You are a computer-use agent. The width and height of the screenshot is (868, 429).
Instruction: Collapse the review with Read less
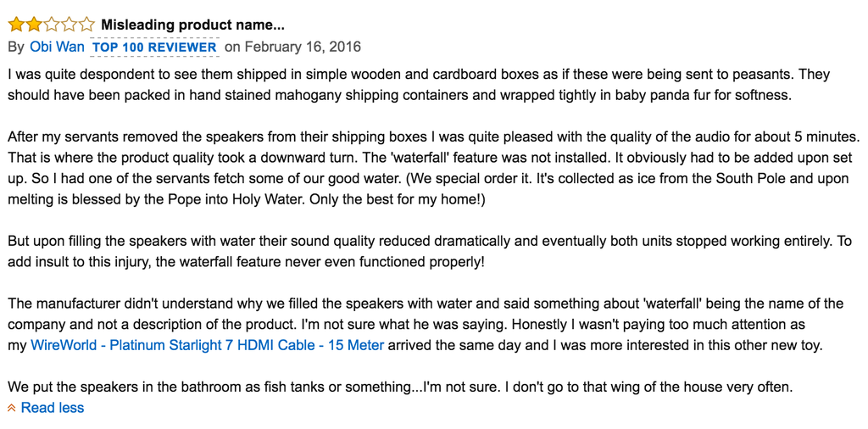pos(52,408)
